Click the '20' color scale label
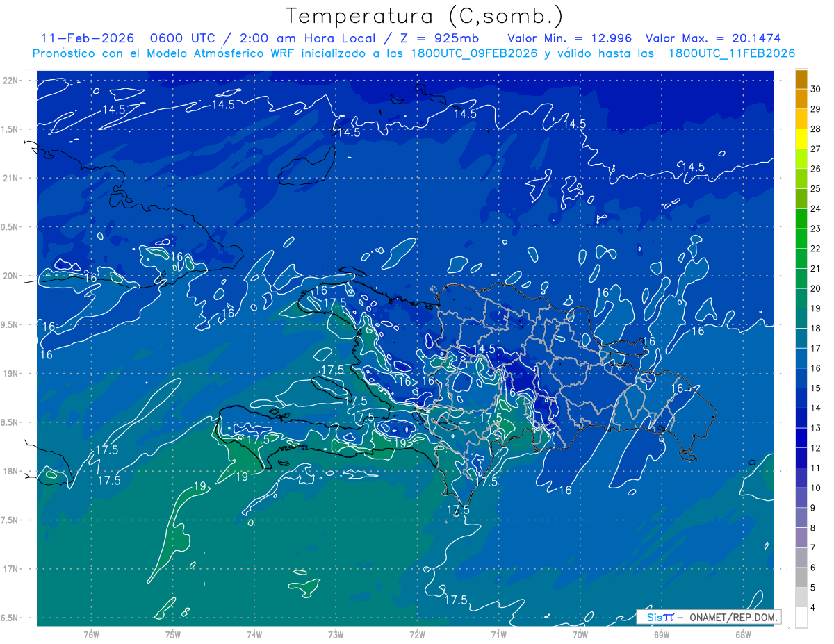This screenshot has height=644, width=834. coord(816,288)
